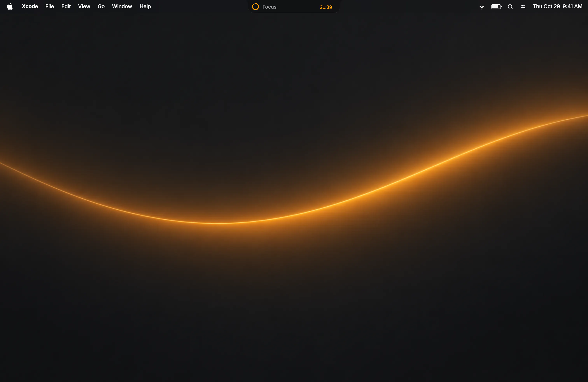Open the Window menu

(122, 6)
